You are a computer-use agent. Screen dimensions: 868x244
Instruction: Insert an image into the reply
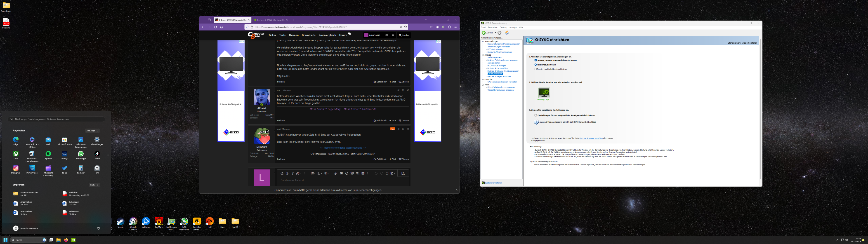[x=341, y=173]
